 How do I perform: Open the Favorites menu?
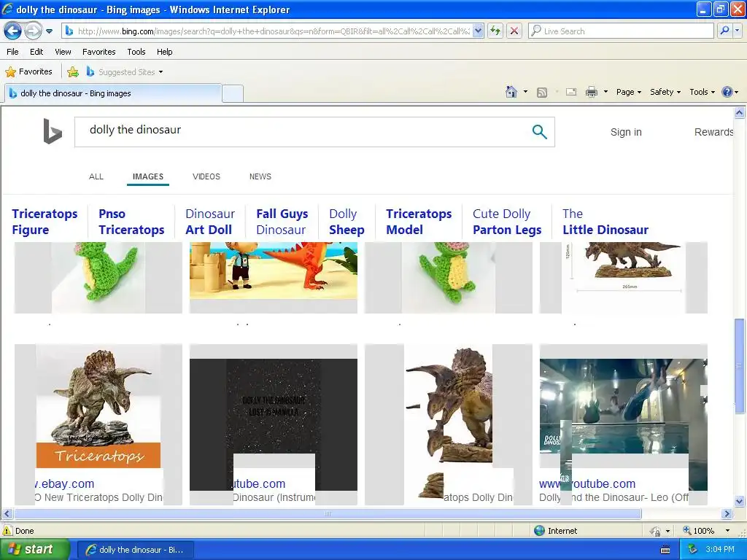pos(98,52)
